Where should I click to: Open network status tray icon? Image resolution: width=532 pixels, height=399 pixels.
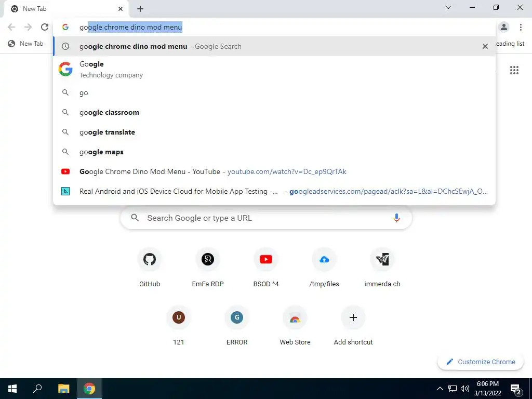tap(453, 389)
